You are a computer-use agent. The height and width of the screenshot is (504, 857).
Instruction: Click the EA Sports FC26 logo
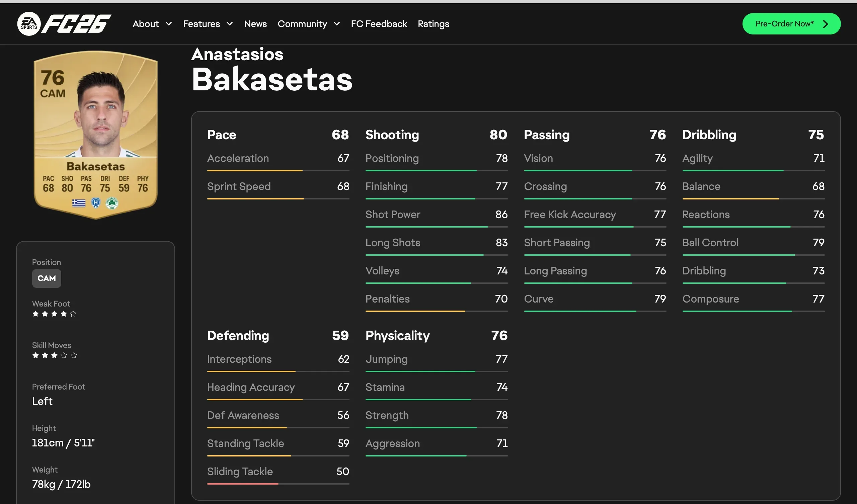pos(64,24)
